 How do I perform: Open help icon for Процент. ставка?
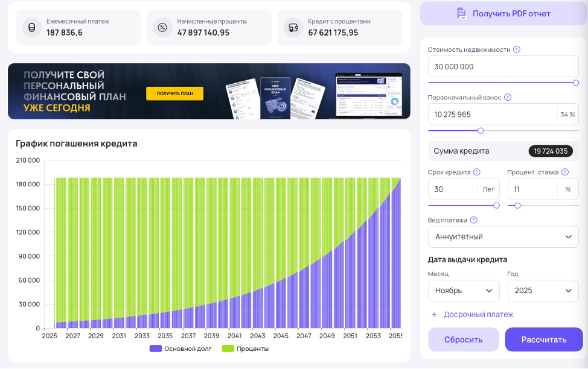[565, 172]
